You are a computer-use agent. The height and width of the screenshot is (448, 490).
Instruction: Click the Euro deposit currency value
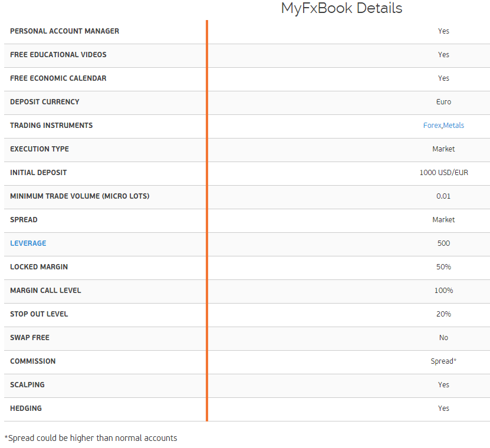443,102
